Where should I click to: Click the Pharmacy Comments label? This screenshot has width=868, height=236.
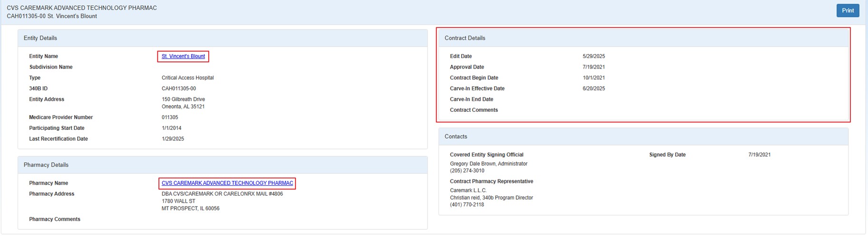[55, 219]
